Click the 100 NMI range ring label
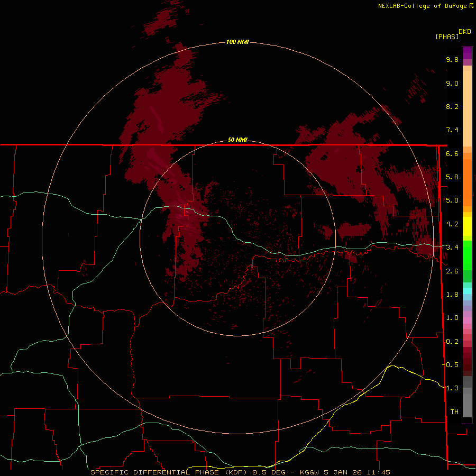The width and height of the screenshot is (476, 476). coord(237,42)
